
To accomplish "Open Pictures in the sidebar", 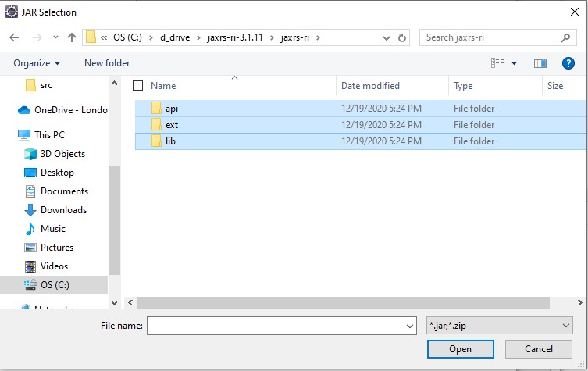I will pos(48,248).
